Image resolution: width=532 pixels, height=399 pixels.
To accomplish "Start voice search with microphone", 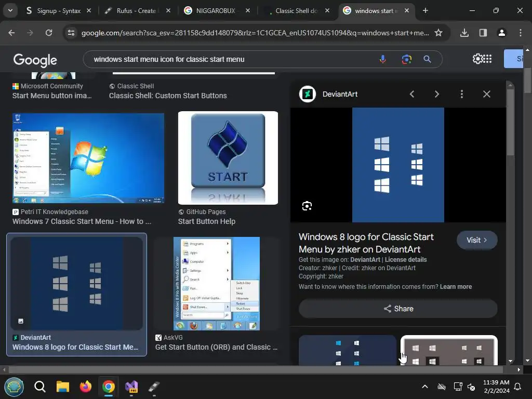I will (383, 59).
